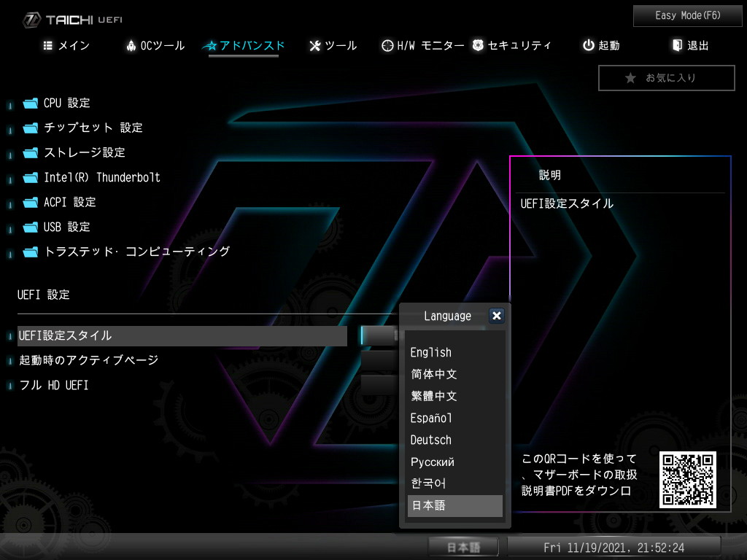
Task: Open トラステッド・コンピューティング submenu
Action: [x=136, y=252]
